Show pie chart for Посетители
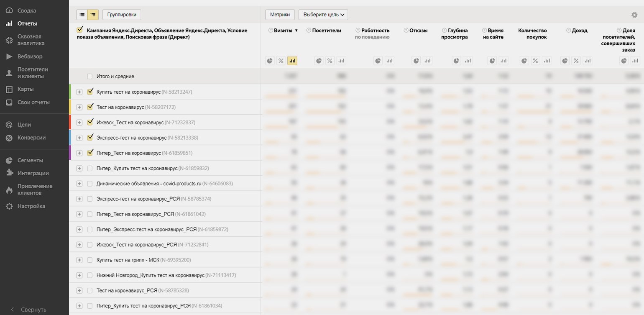The height and width of the screenshot is (315, 644). coord(319,61)
